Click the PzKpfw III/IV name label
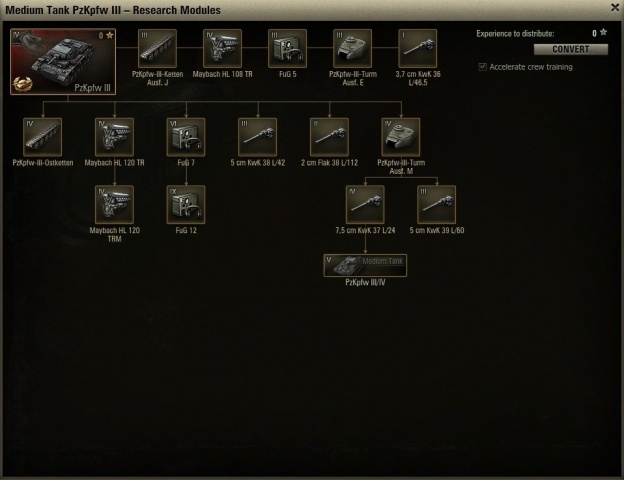This screenshot has width=624, height=480. [365, 282]
